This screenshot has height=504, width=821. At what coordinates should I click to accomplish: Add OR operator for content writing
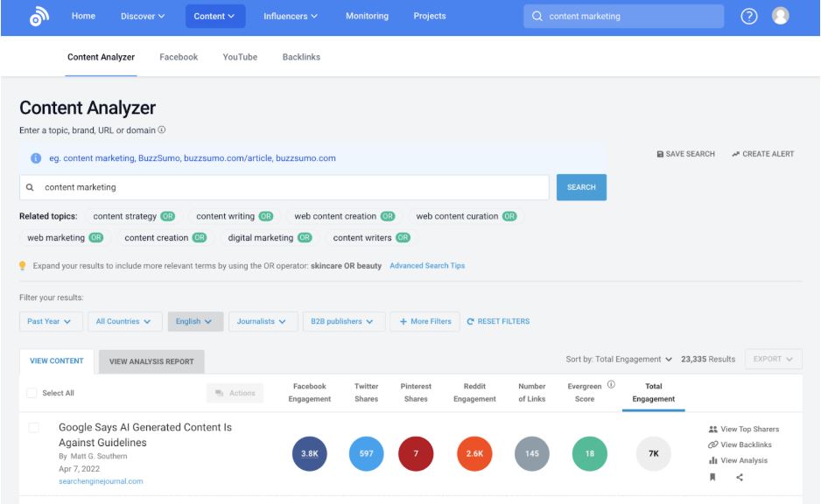(266, 216)
